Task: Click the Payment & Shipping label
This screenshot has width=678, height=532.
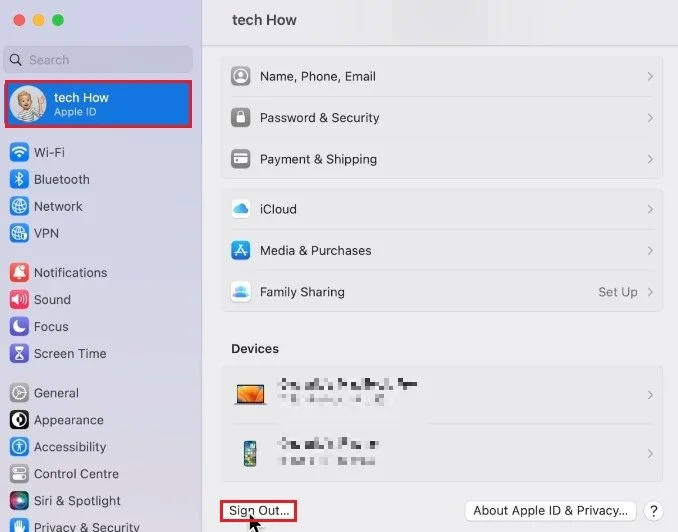Action: [x=318, y=159]
